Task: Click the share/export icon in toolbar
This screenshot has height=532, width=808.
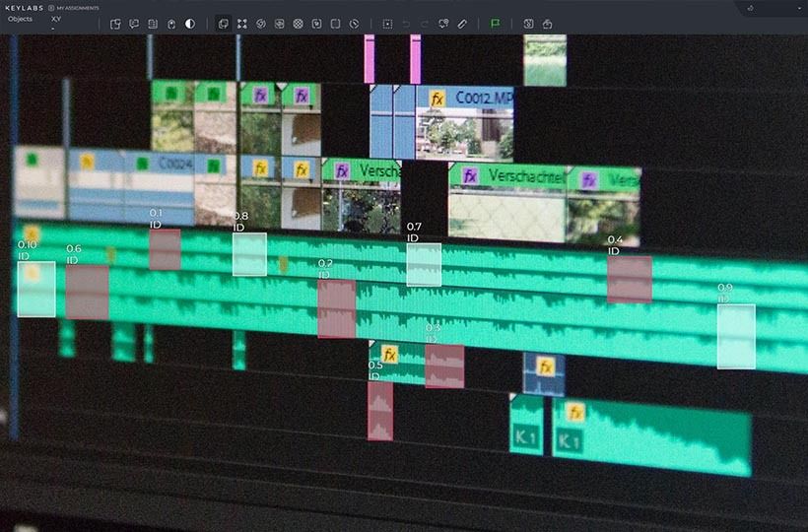Action: coord(547,24)
